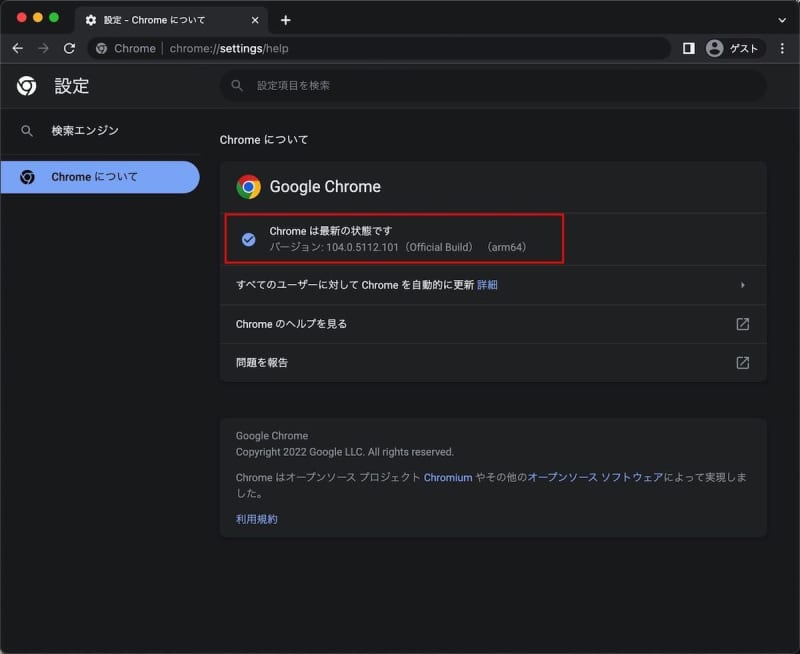
Task: Open the Chromium link
Action: coord(447,478)
